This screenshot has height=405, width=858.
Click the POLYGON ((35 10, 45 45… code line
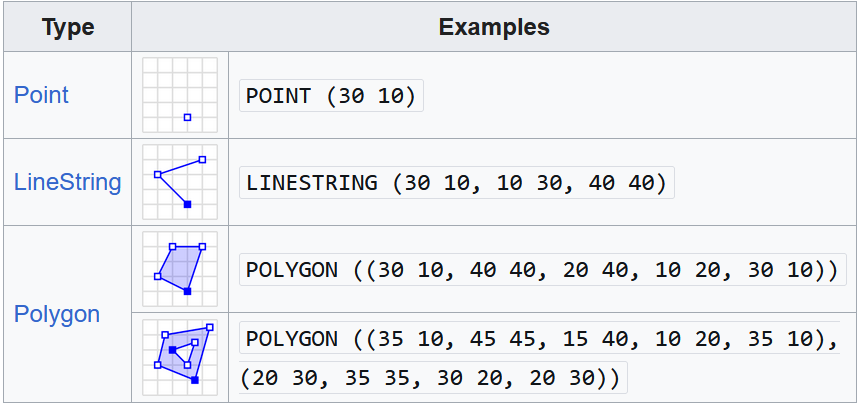pos(540,339)
